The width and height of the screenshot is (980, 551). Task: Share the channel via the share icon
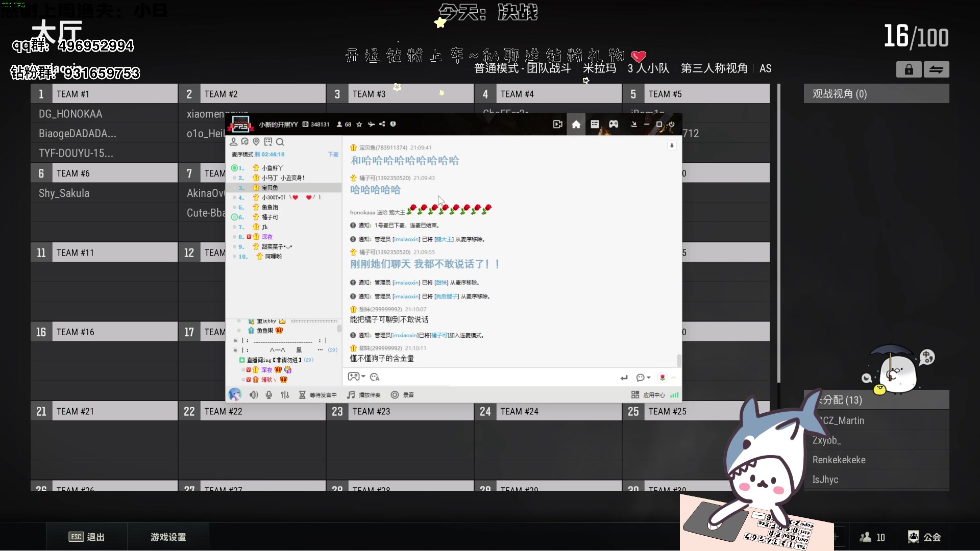click(x=382, y=124)
